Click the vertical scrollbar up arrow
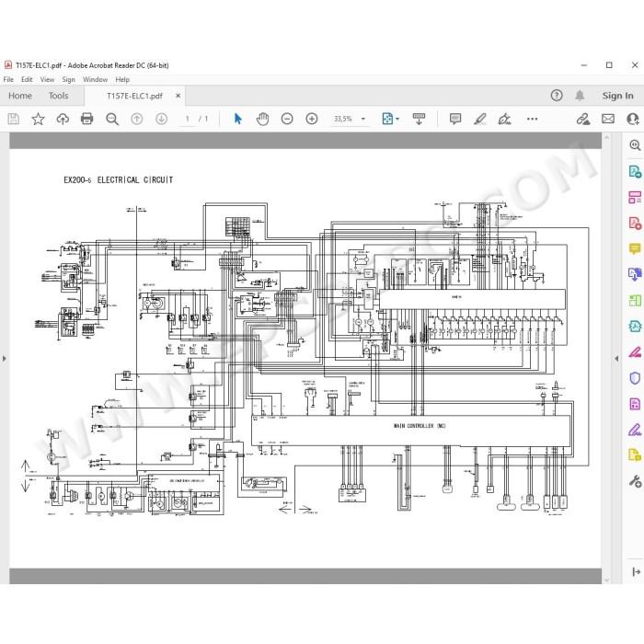The height and width of the screenshot is (644, 644). 606,137
